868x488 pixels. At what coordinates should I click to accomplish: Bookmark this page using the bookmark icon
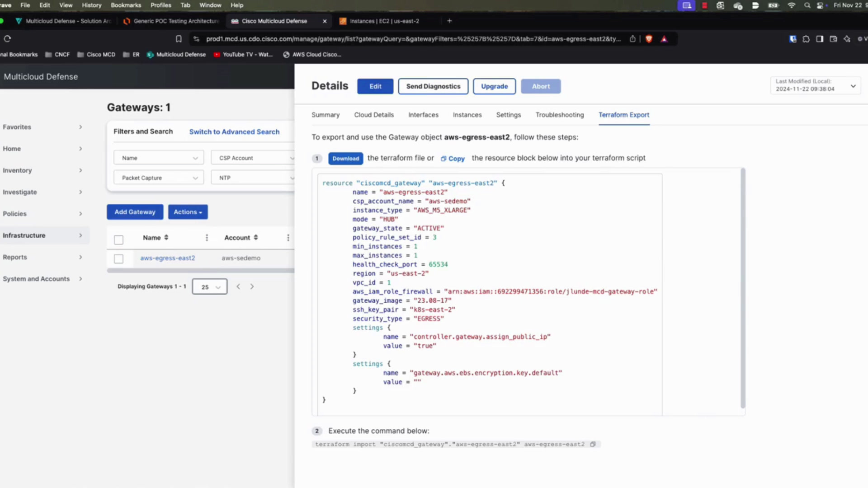click(x=179, y=39)
